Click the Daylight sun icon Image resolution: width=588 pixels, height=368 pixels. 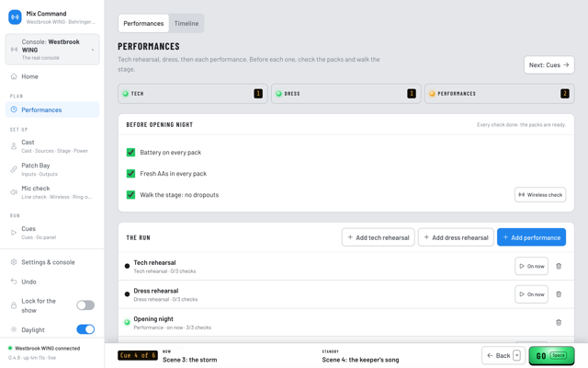coord(14,329)
